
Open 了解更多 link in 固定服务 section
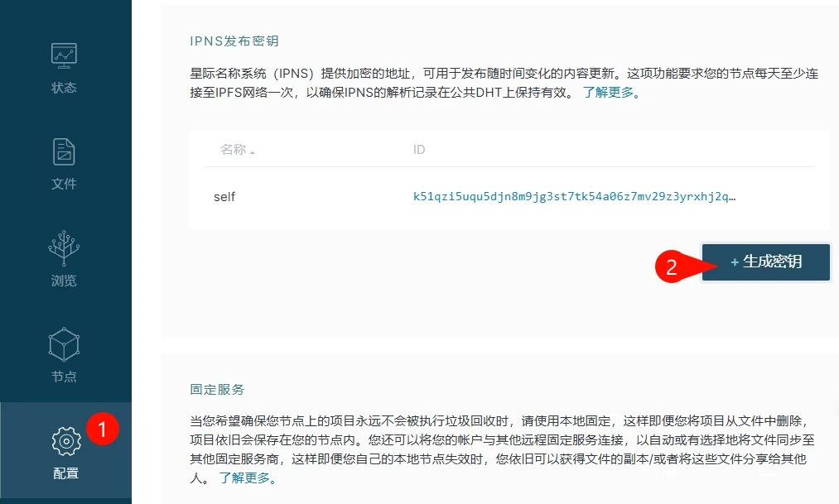coord(247,478)
